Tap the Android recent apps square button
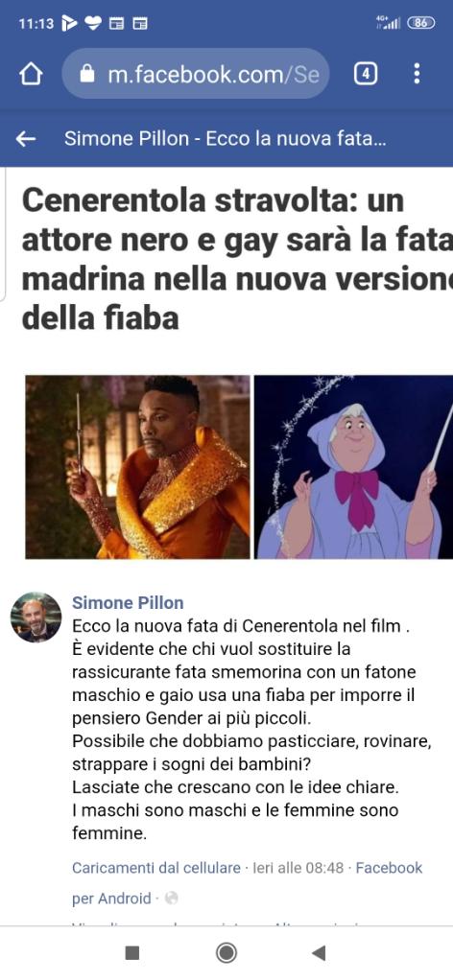The height and width of the screenshot is (980, 453). point(132,952)
